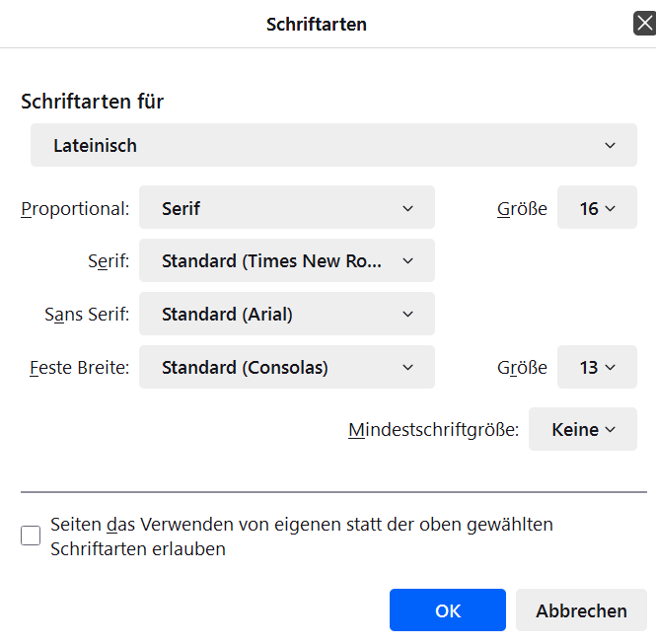
Task: Open the proportional Größe 16 dropdown
Action: coord(597,208)
